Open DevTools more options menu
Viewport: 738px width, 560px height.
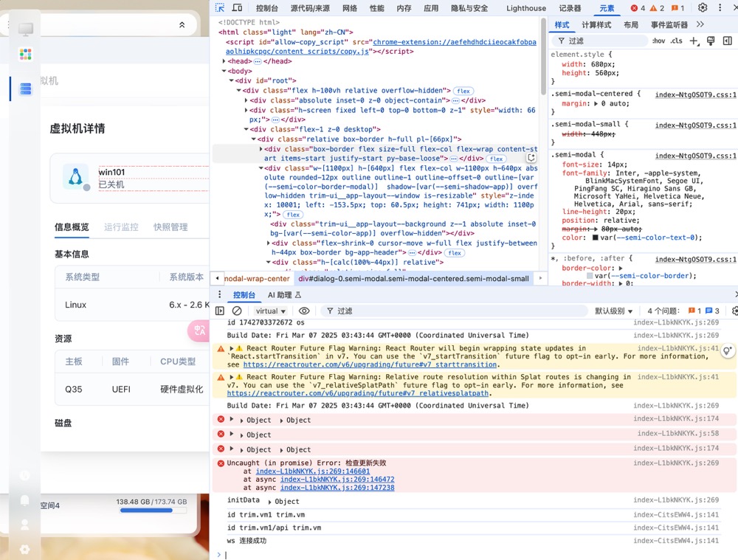coord(720,7)
